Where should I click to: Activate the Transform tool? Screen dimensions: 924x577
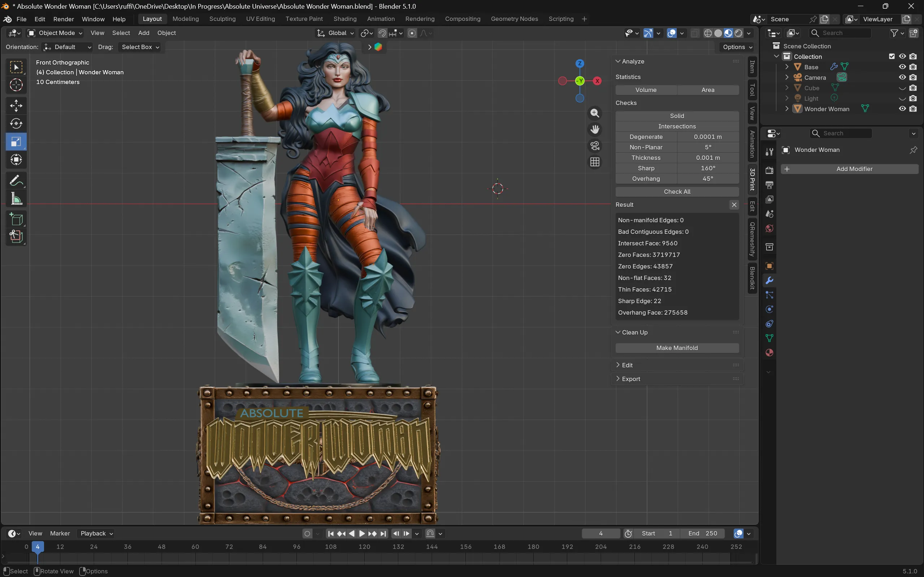coord(16,159)
